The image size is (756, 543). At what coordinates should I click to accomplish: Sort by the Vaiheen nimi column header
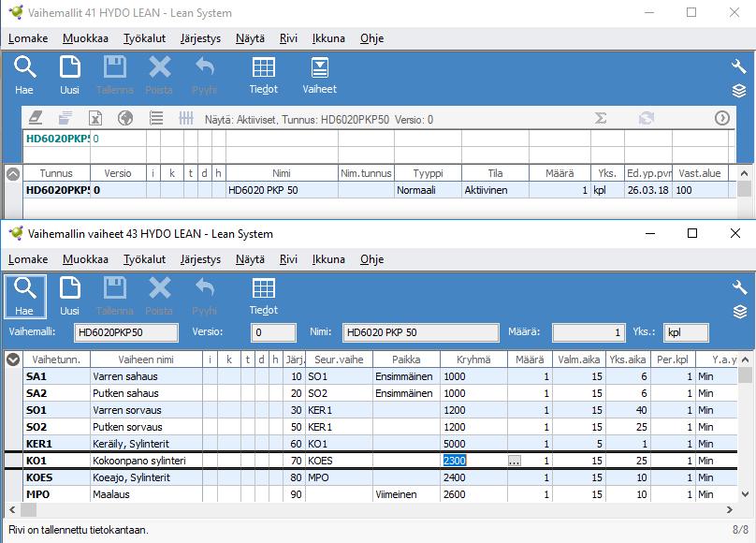[146, 360]
